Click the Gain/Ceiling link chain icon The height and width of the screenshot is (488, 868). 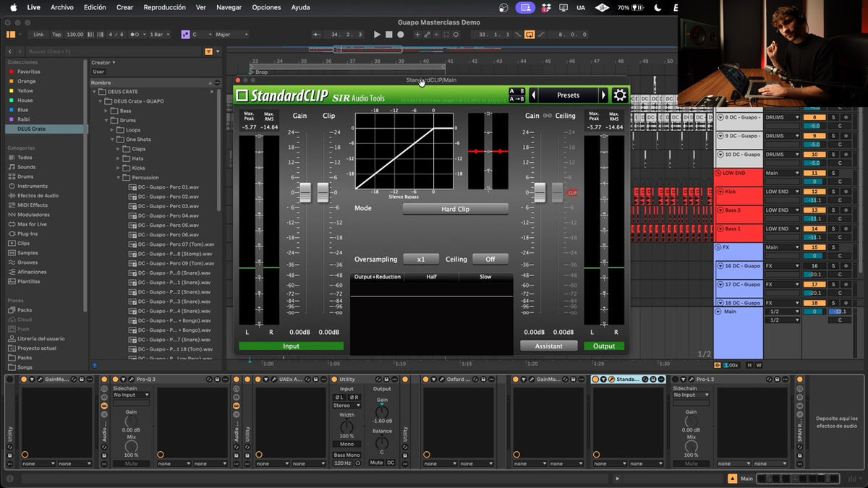[x=548, y=116]
